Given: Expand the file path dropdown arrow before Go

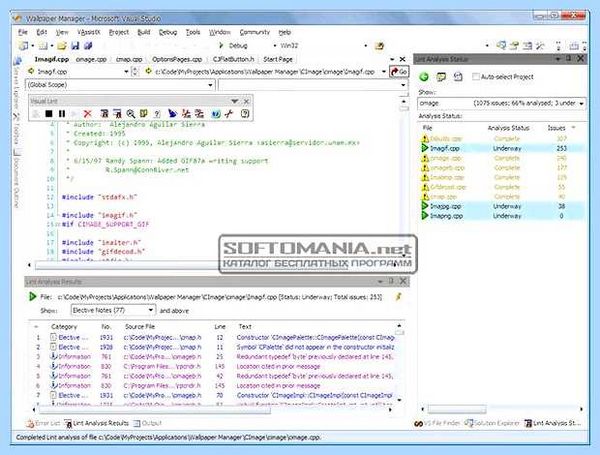Looking at the screenshot, I should pyautogui.click(x=384, y=72).
